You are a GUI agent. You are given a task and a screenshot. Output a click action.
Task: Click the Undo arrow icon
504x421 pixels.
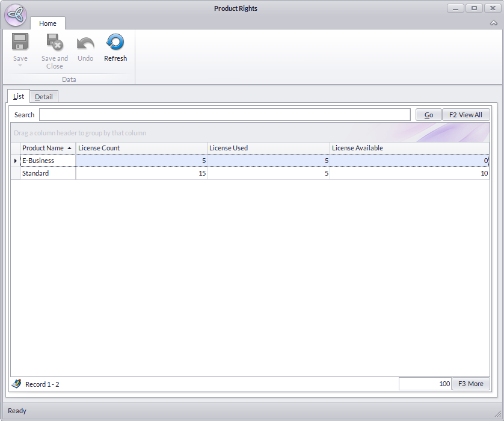pyautogui.click(x=85, y=43)
